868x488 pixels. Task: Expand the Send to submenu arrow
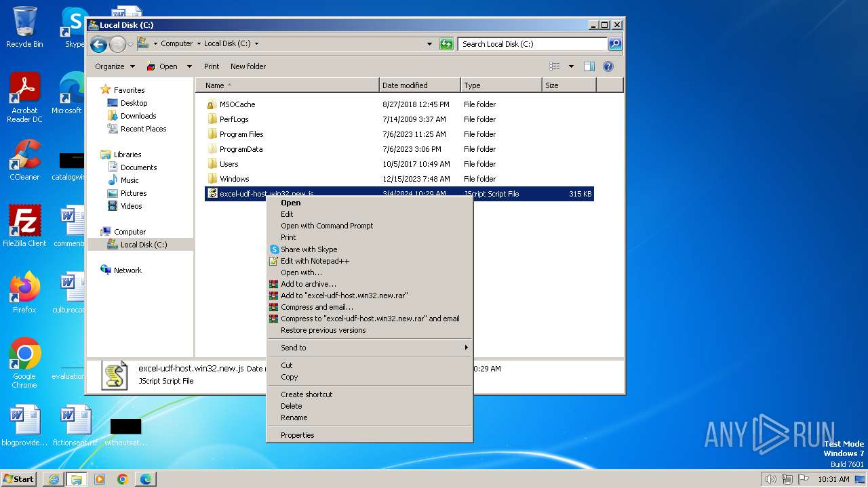click(x=466, y=348)
